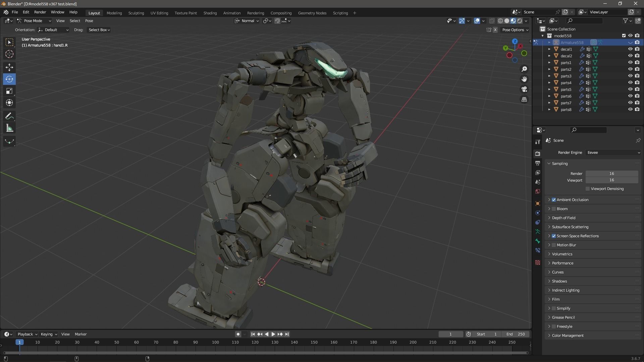Enable the Bloom checkbox
Image resolution: width=644 pixels, height=362 pixels.
(x=554, y=209)
